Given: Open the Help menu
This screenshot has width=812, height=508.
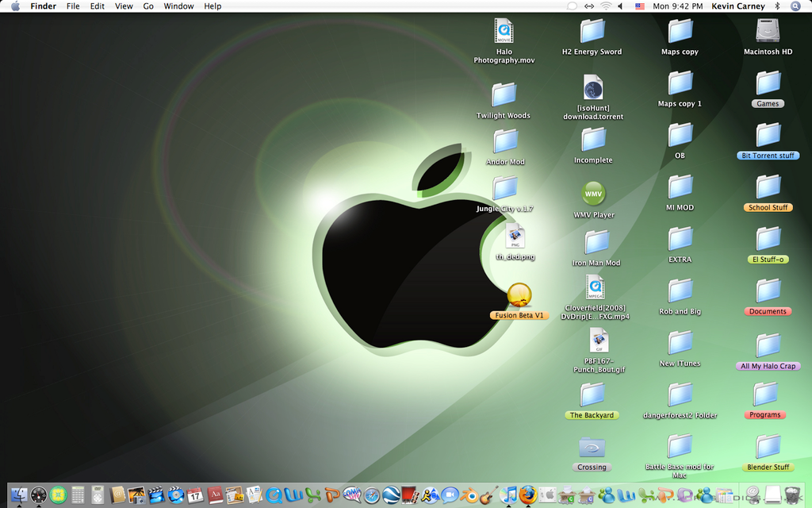Looking at the screenshot, I should pyautogui.click(x=213, y=6).
